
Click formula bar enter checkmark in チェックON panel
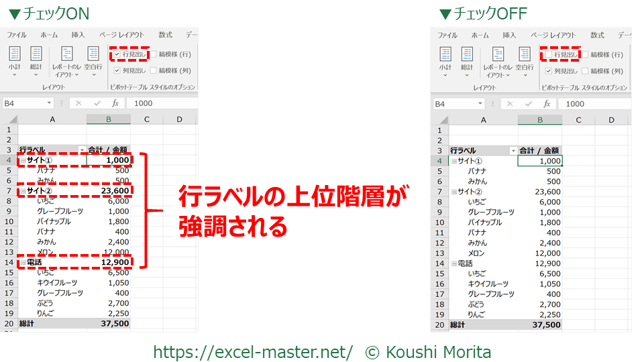coord(97,103)
